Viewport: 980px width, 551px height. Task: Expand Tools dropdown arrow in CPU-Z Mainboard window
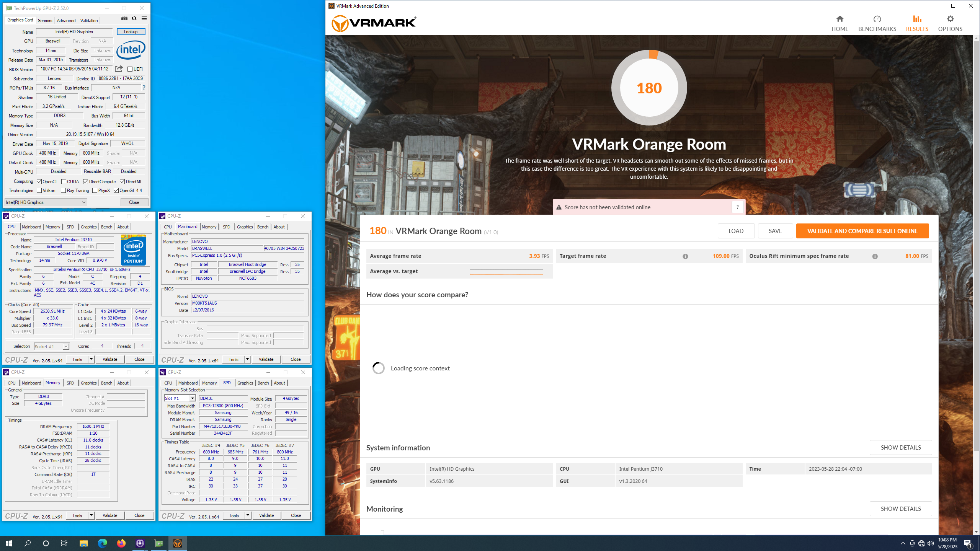[x=247, y=359]
